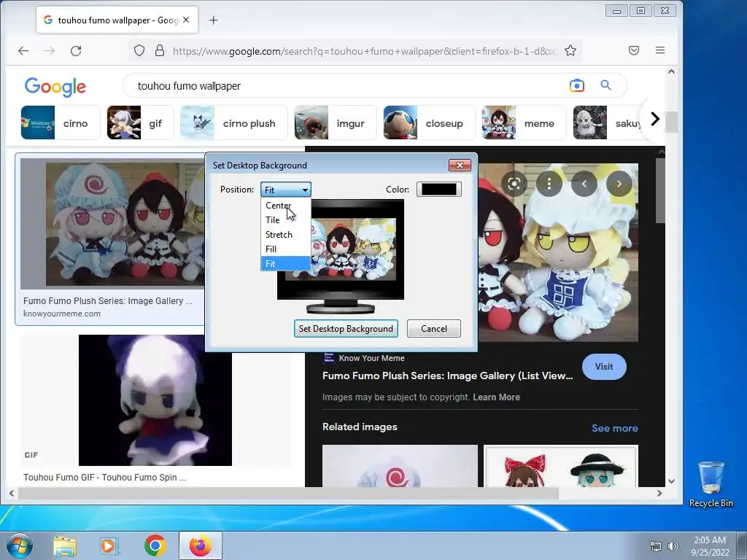The height and width of the screenshot is (560, 747).
Task: Click the page's horizontal scrollbar
Action: coord(288,494)
